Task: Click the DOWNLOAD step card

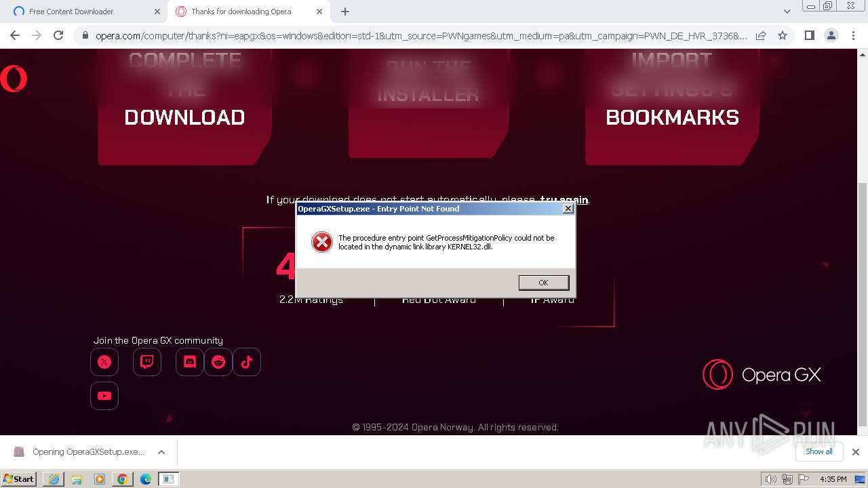Action: pos(184,106)
